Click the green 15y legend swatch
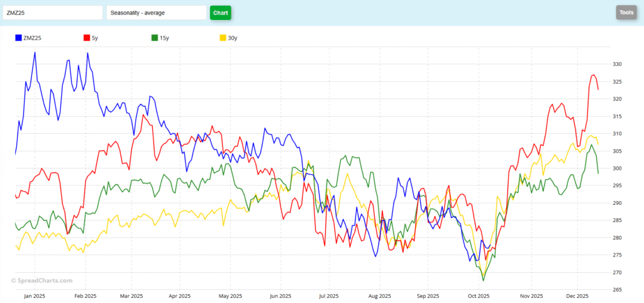The width and height of the screenshot is (644, 303). point(155,38)
